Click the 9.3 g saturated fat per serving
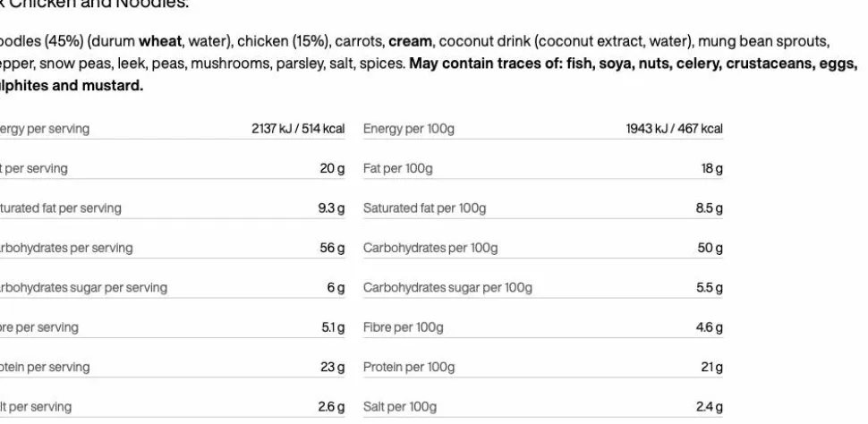This screenshot has height=424, width=868. [x=331, y=208]
